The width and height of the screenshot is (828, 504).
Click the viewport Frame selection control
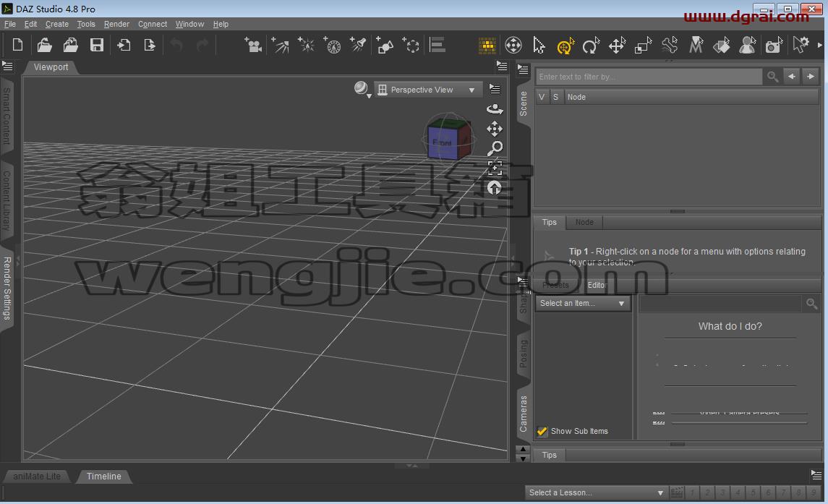[494, 168]
